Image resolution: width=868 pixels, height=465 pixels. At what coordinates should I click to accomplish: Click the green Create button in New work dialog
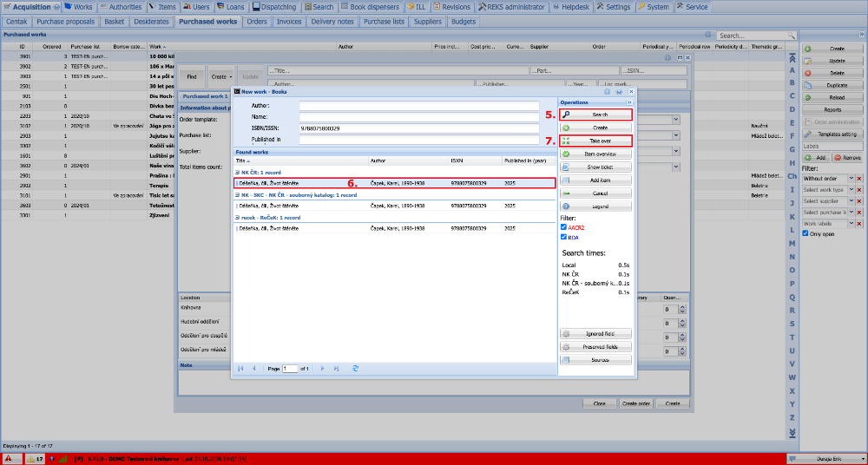595,128
